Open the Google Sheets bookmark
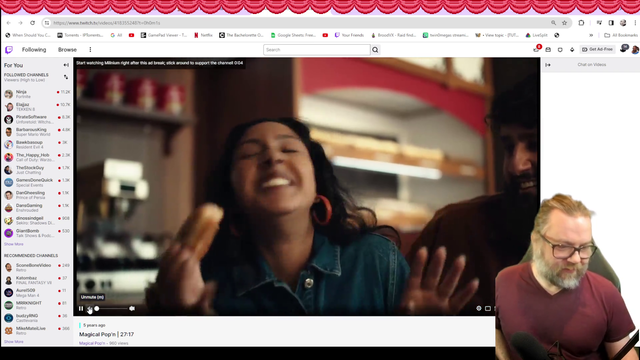Image resolution: width=640 pixels, height=360 pixels. tap(293, 36)
